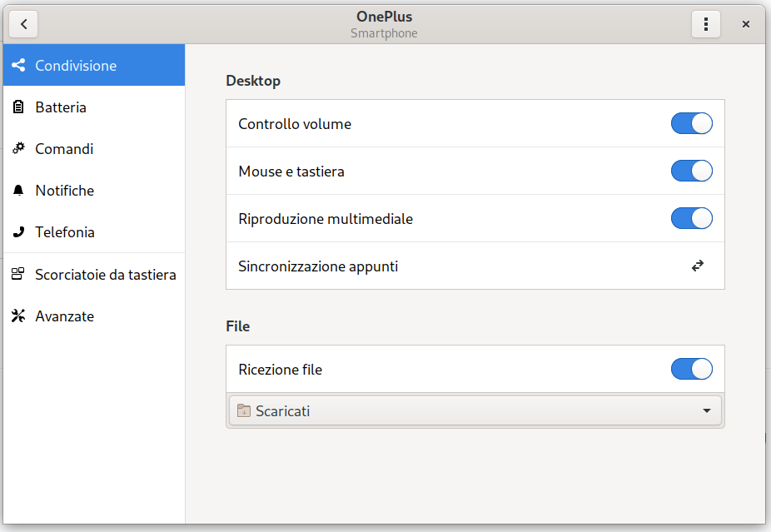Open the Notifiche settings label
This screenshot has width=771, height=532.
[64, 191]
